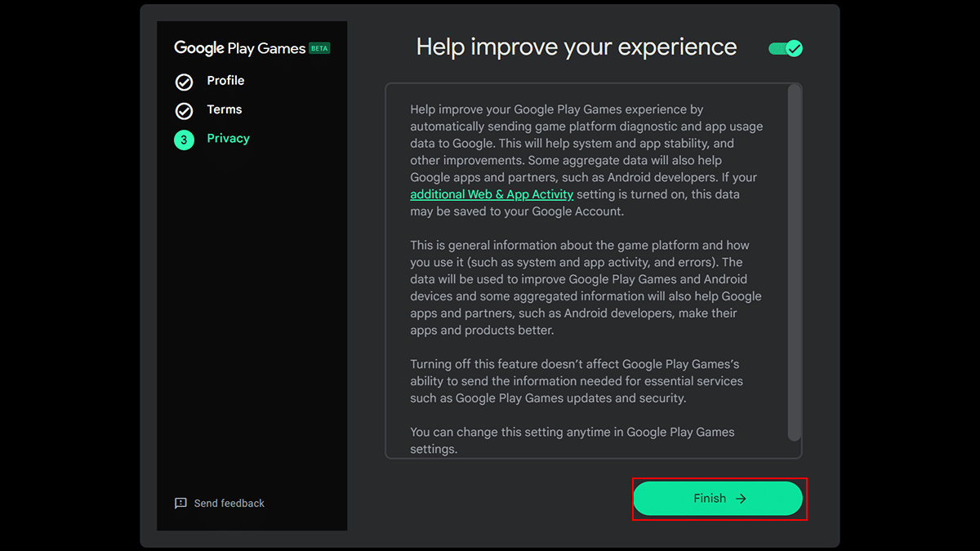The width and height of the screenshot is (980, 551).
Task: Go to the Terms step
Action: 225,109
